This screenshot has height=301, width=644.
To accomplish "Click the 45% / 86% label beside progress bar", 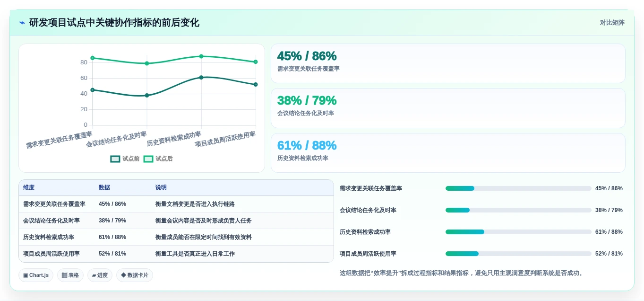I will pyautogui.click(x=609, y=188).
